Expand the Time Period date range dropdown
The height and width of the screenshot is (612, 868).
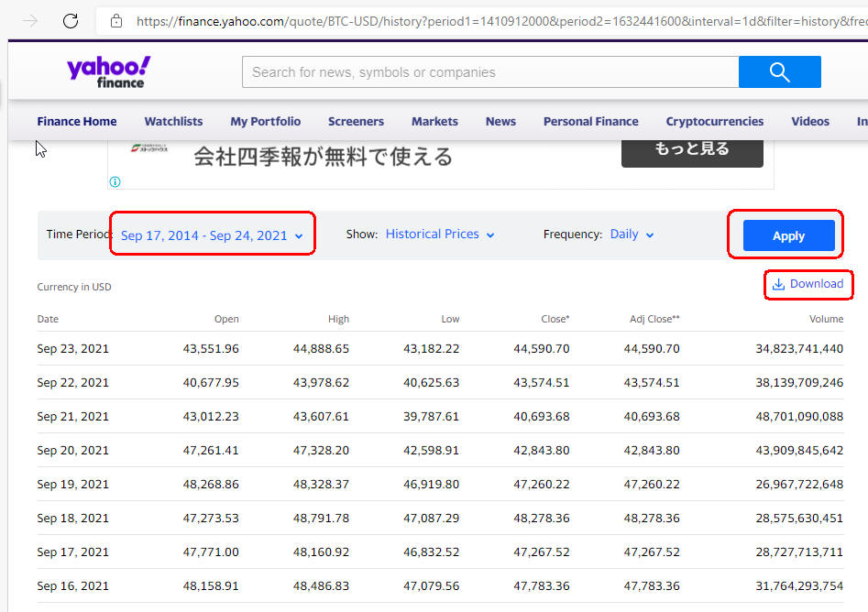click(212, 235)
